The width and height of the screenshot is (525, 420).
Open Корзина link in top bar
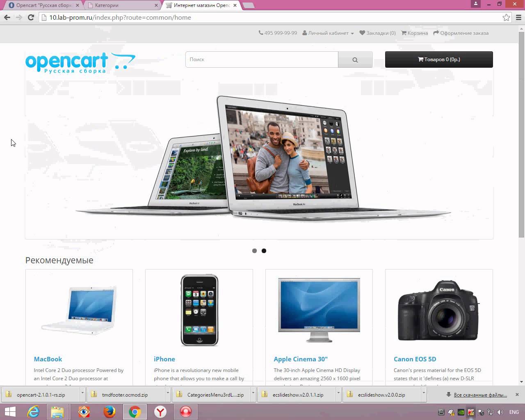click(415, 33)
